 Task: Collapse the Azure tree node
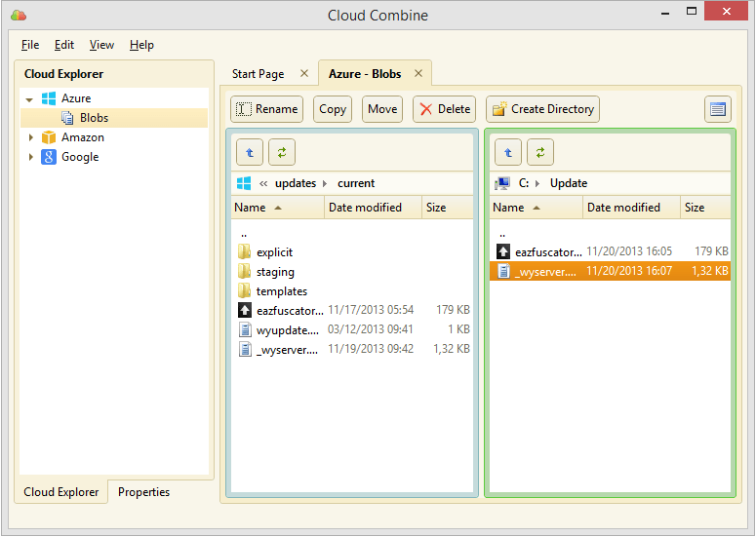[29, 99]
